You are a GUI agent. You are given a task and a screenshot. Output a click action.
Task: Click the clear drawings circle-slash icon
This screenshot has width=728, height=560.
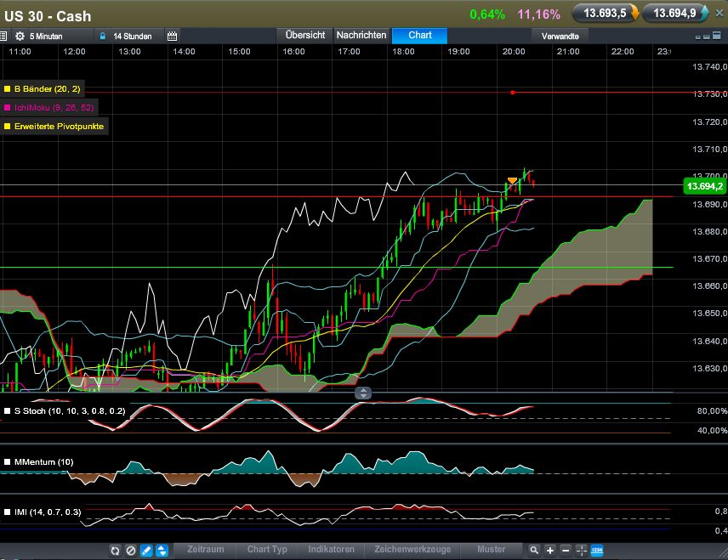coord(130,551)
